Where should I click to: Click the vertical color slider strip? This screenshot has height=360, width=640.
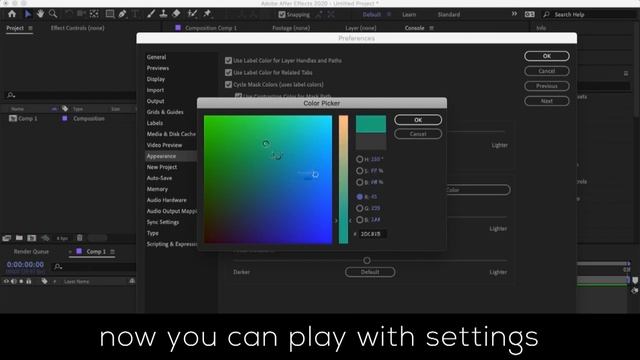[343, 180]
